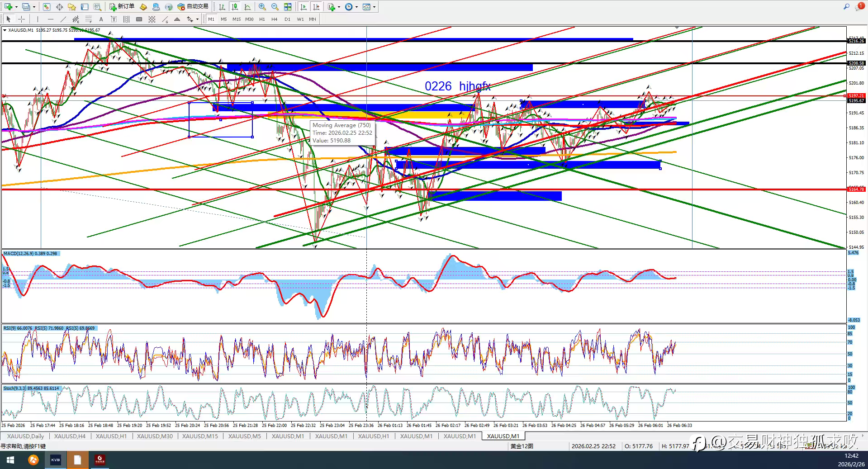Expand the new chart dropdown arrow
The height and width of the screenshot is (469, 868).
click(17, 7)
